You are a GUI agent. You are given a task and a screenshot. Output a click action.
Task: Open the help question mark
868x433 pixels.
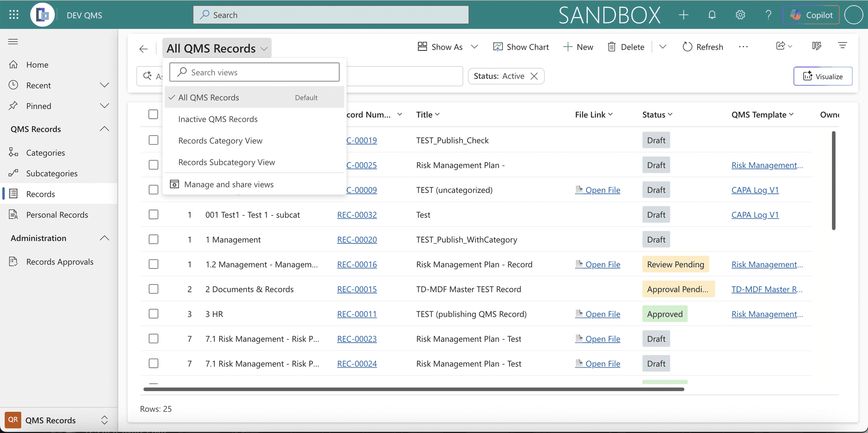click(768, 15)
